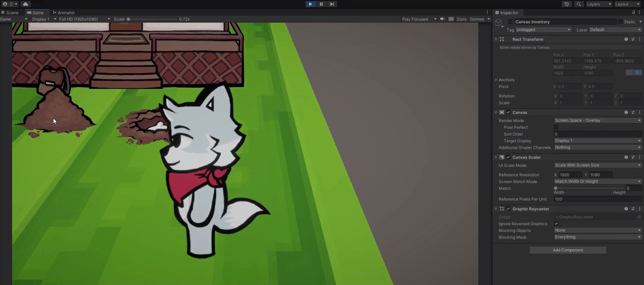Open Canvas Scaler help icon
Screen dimensions: 644x285
pos(626,157)
